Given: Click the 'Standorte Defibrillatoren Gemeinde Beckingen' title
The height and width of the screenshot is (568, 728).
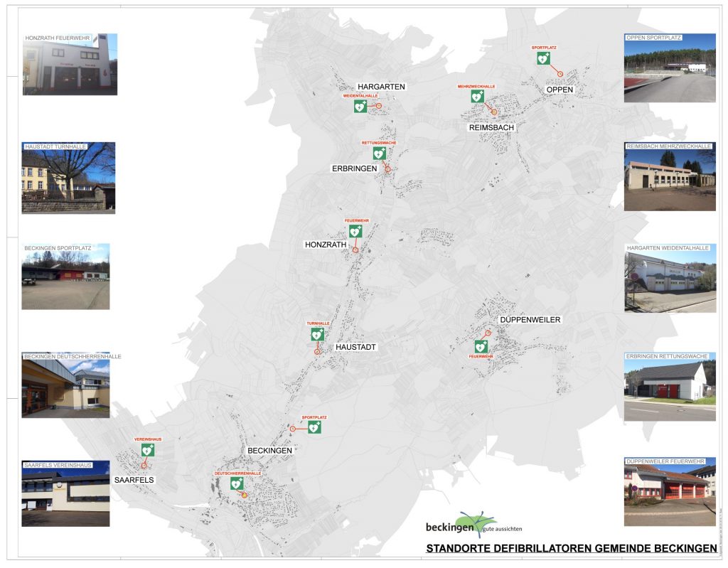Looking at the screenshot, I should click(x=572, y=548).
